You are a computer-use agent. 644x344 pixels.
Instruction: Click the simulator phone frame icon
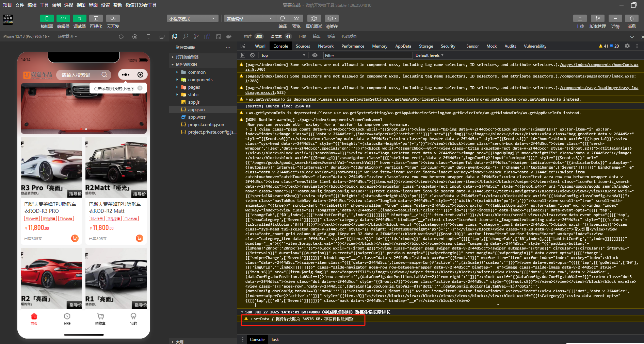[148, 37]
